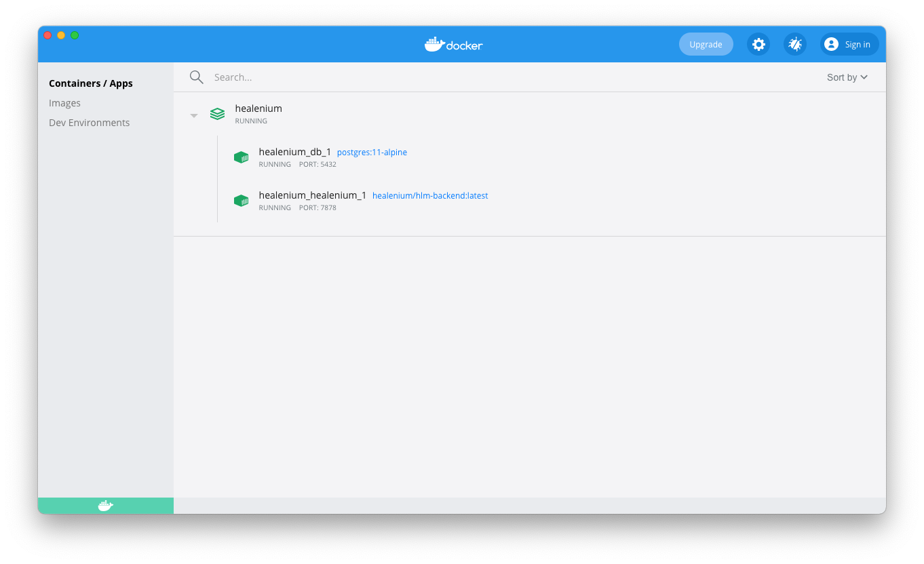924x564 pixels.
Task: Click the green container icon beside healenium_db_1
Action: coord(241,157)
